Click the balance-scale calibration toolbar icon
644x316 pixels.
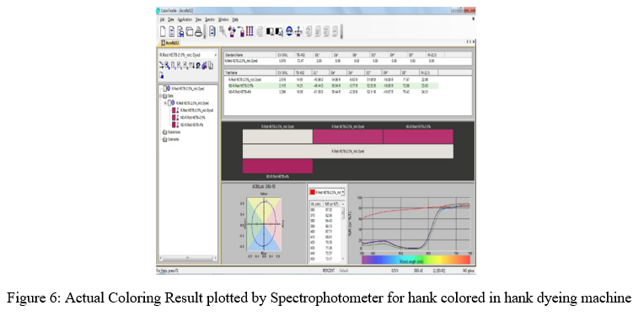coord(298,32)
